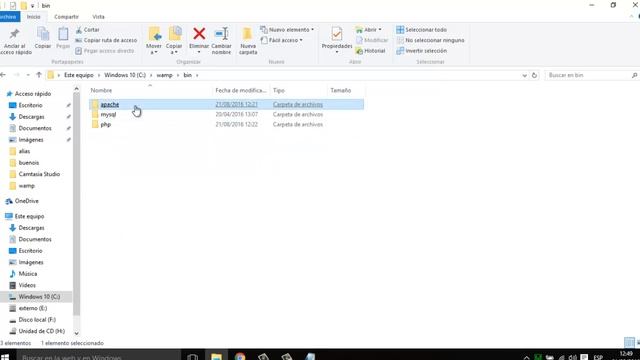640x360 pixels.
Task: Click the back navigation arrow
Action: (3, 75)
